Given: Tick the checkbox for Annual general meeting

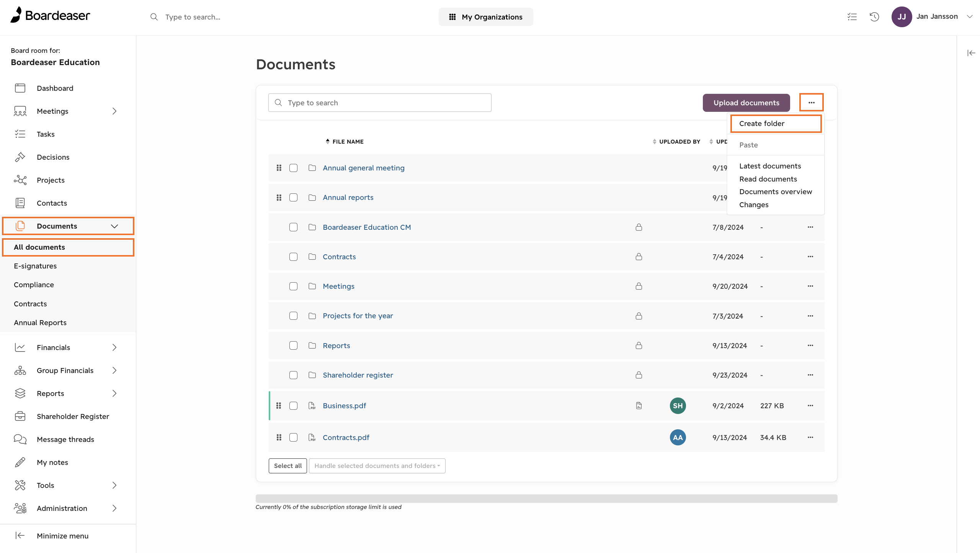Looking at the screenshot, I should click(293, 168).
